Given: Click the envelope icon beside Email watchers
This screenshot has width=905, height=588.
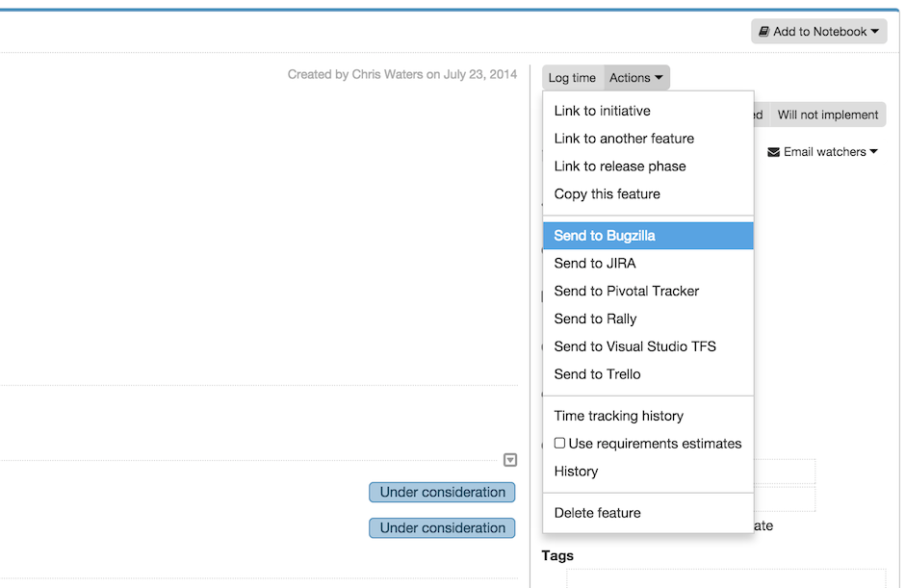Looking at the screenshot, I should coord(773,151).
